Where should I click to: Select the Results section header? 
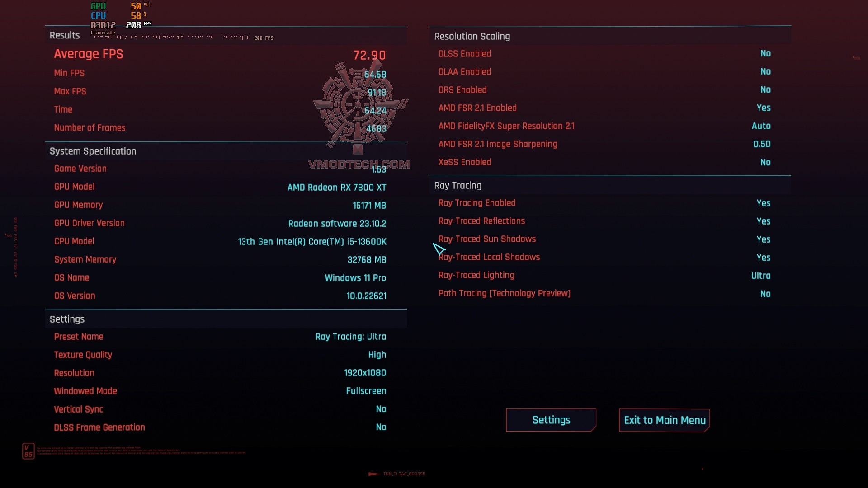[65, 34]
